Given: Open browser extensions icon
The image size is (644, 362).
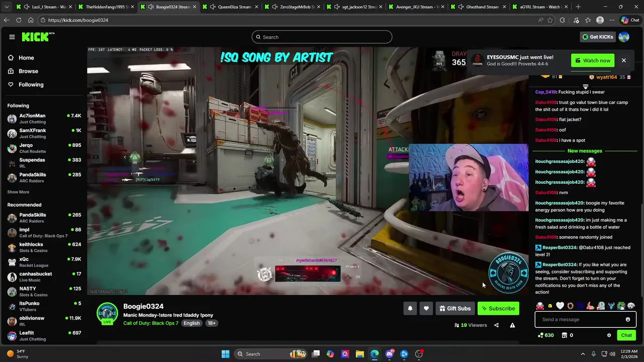Looking at the screenshot, I should tap(562, 20).
